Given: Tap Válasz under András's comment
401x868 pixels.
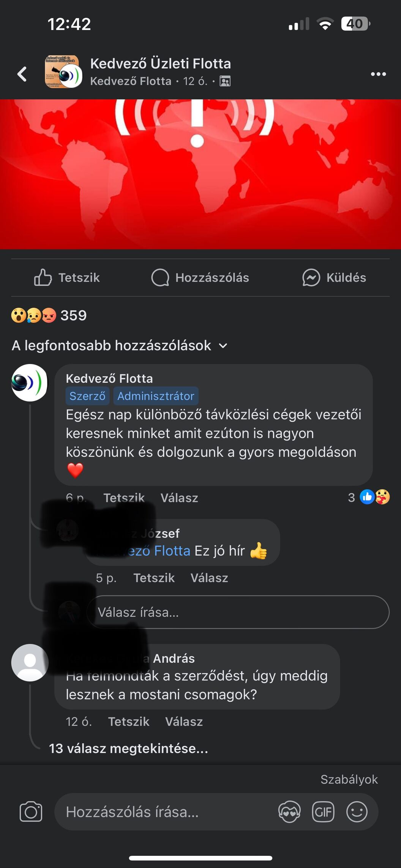Looking at the screenshot, I should pos(184,721).
